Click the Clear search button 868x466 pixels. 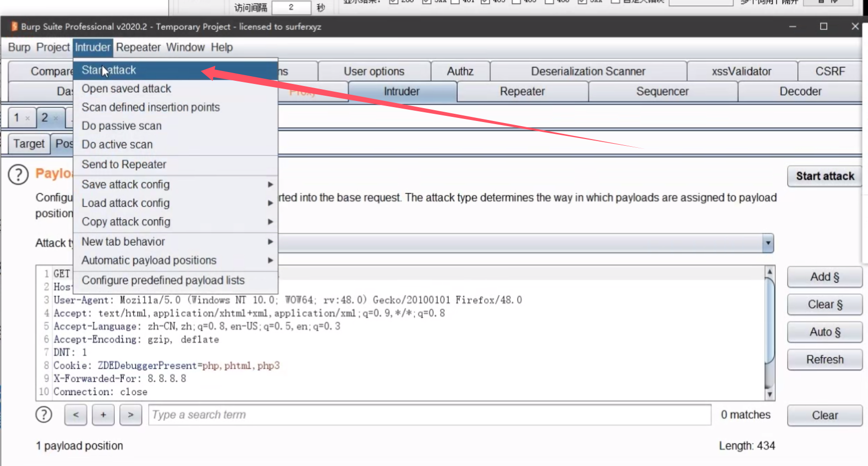pos(825,415)
